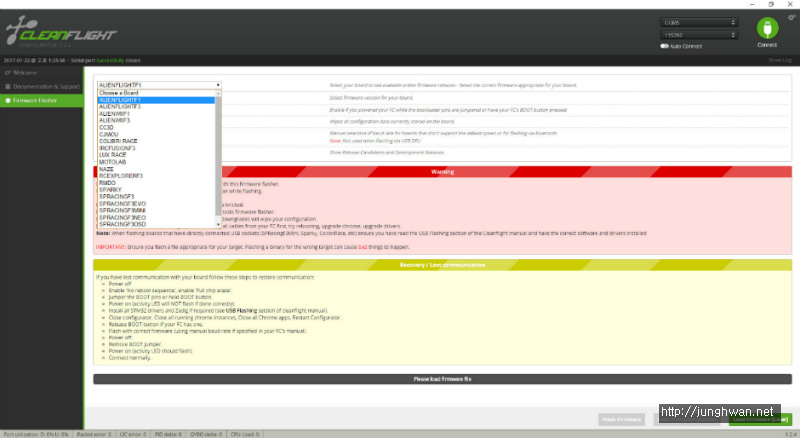Pick NAZE from the board list
The image size is (800, 438).
click(x=156, y=169)
